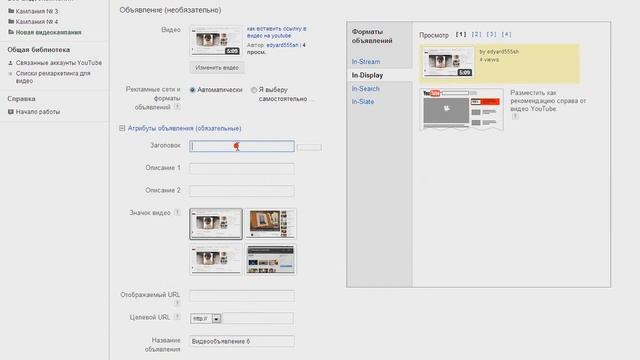Click selected video thumbnail beside Видео label
The width and height of the screenshot is (640, 360).
216,41
